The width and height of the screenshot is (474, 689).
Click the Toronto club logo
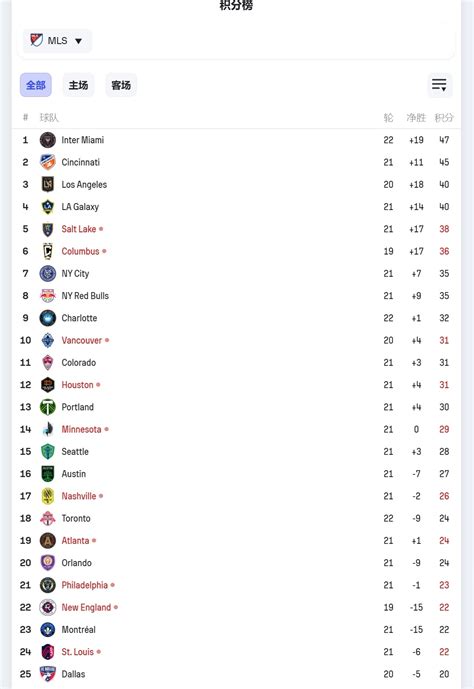coord(47,519)
